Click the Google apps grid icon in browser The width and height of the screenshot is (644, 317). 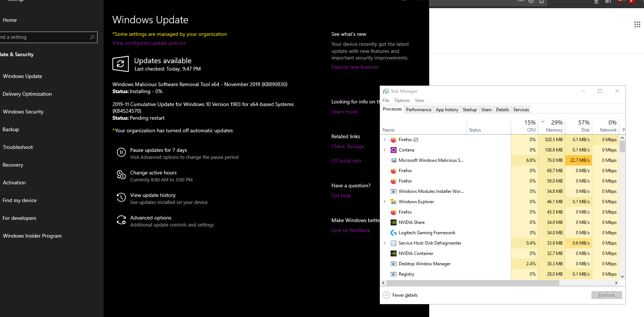[x=637, y=24]
